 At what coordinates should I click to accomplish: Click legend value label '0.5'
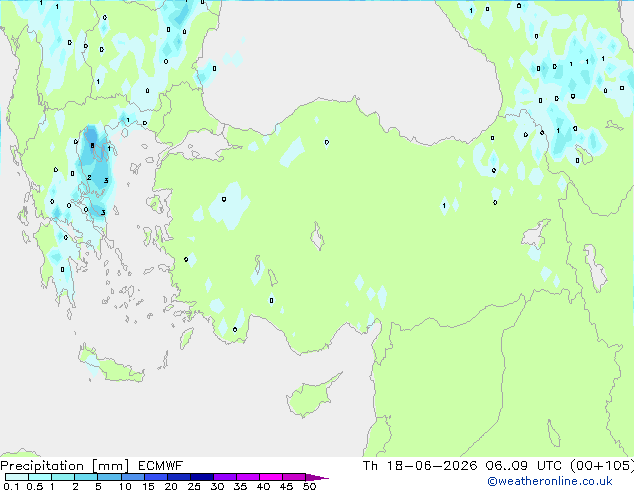tap(35, 486)
